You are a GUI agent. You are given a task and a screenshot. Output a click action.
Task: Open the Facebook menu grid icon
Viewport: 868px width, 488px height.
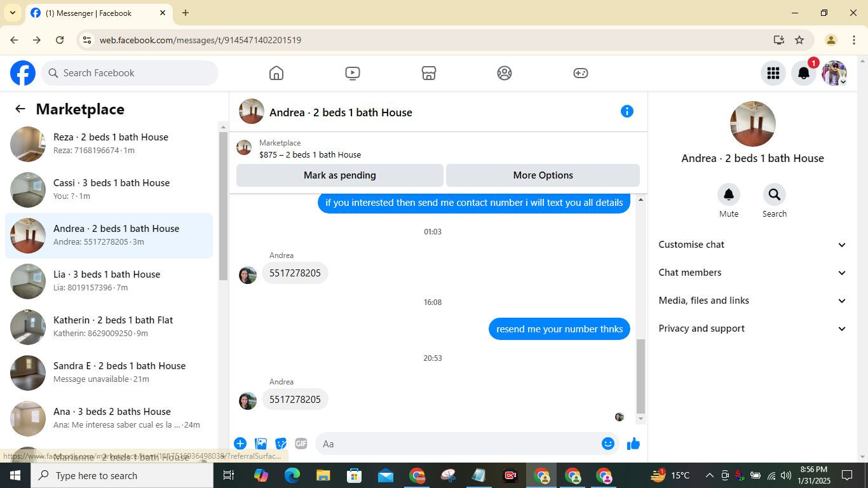click(x=773, y=73)
